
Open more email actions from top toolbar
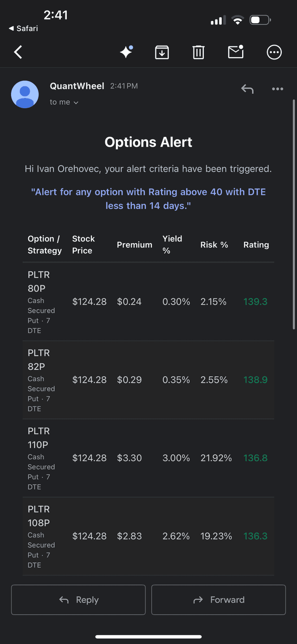274,52
